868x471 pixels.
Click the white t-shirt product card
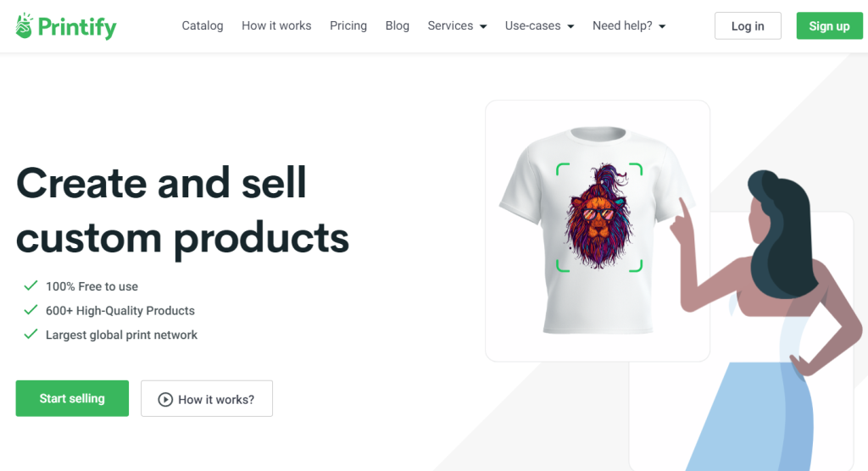tap(598, 230)
